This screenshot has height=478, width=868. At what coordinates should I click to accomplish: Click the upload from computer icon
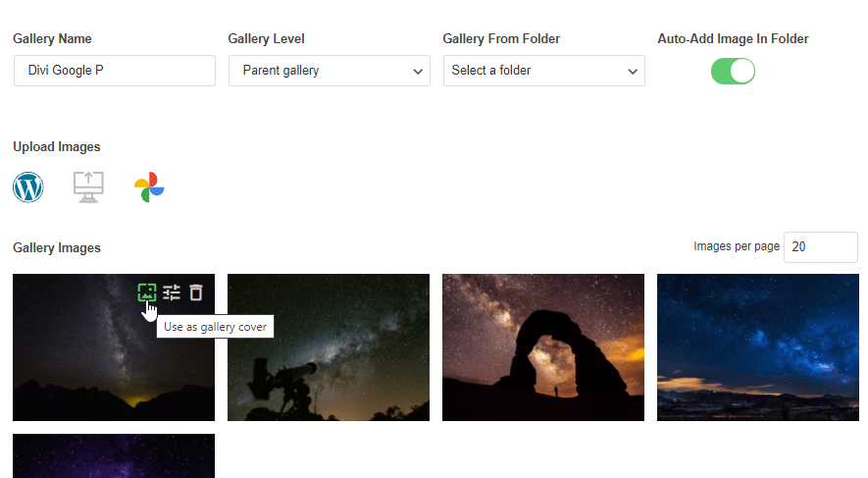coord(88,186)
